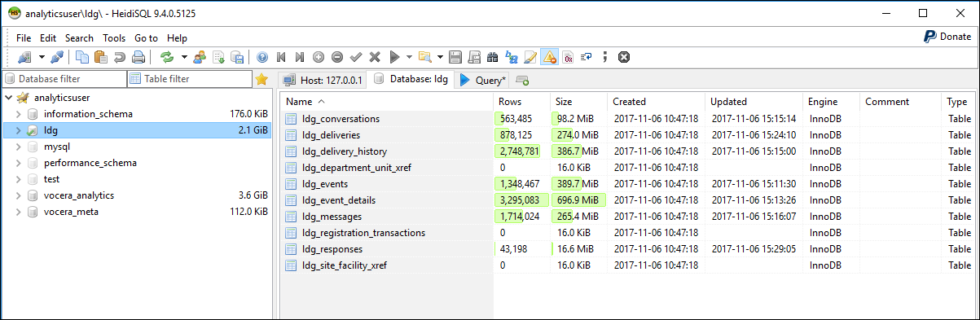Click into the Database filter field
This screenshot has width=980, height=320.
coord(64,79)
